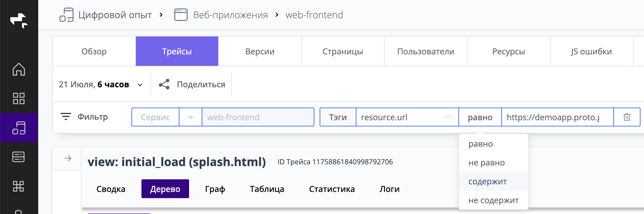Open the Таблица trace view
The width and height of the screenshot is (644, 214).
point(267,189)
